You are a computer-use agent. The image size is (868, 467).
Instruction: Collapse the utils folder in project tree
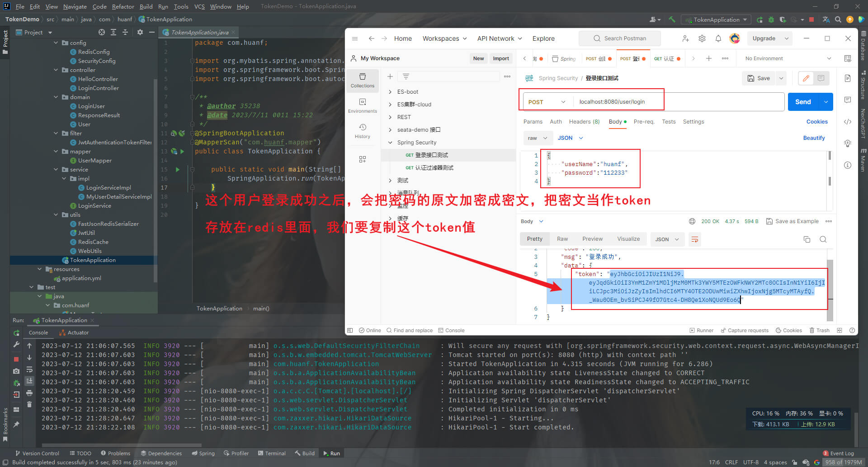[56, 215]
